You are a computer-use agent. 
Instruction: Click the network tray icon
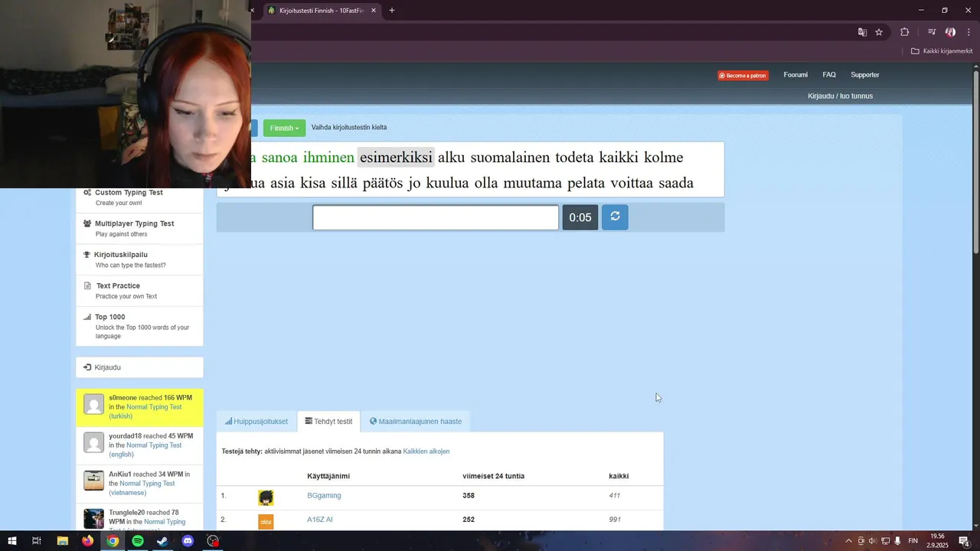click(x=885, y=541)
